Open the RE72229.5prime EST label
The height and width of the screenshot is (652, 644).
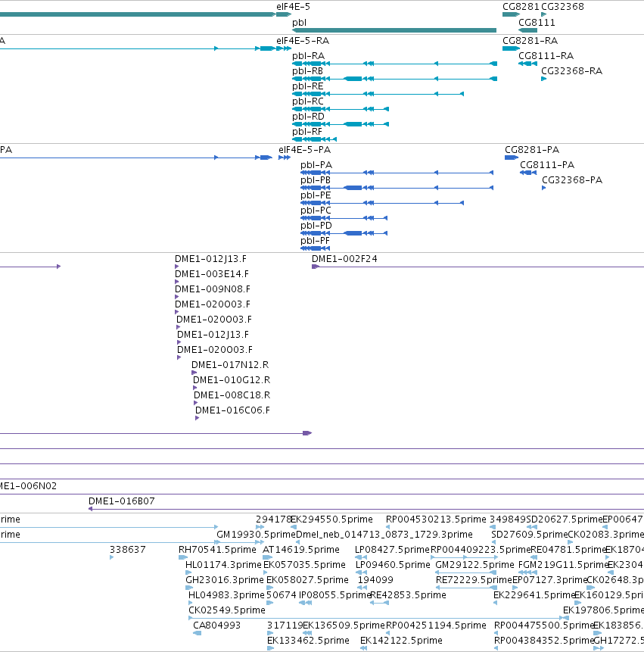pyautogui.click(x=474, y=580)
